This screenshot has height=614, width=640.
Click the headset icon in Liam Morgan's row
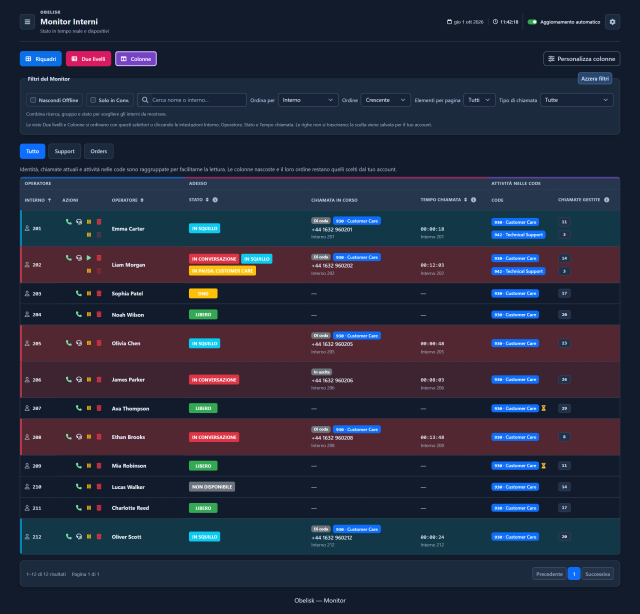click(79, 258)
